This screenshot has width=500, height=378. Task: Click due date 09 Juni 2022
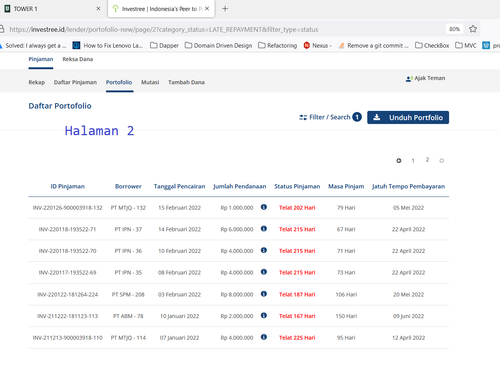click(408, 316)
